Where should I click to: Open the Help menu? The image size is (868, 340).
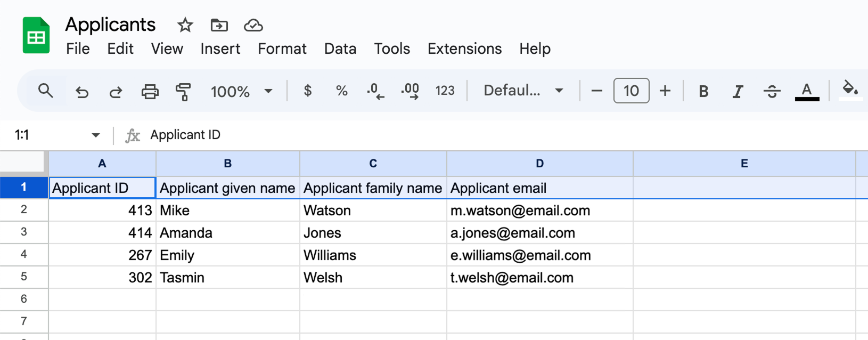(535, 48)
